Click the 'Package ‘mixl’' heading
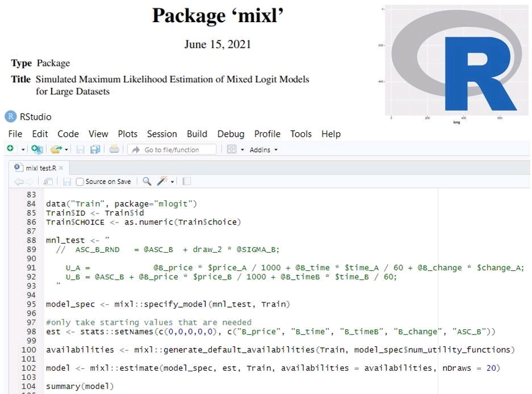This screenshot has height=394, width=532. (217, 15)
